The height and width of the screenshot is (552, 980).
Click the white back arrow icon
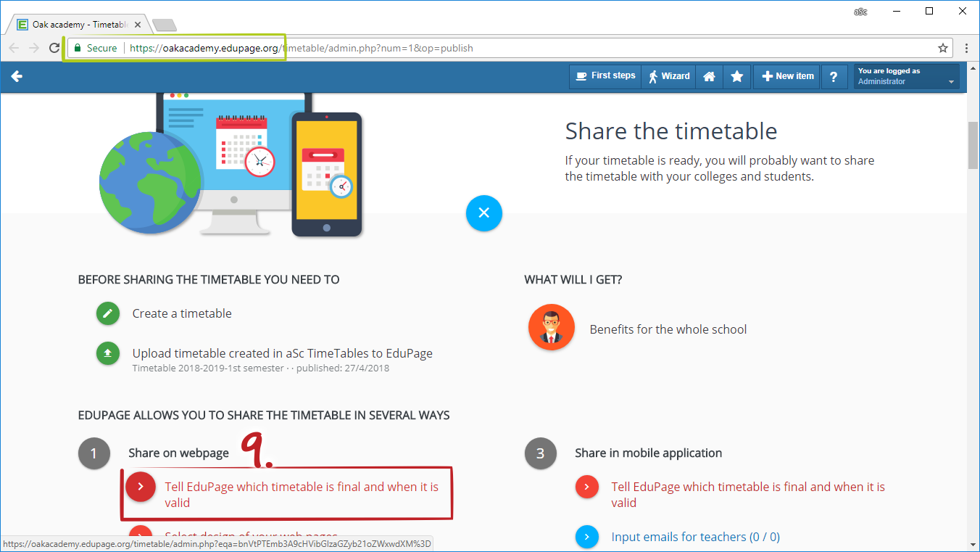[x=17, y=76]
